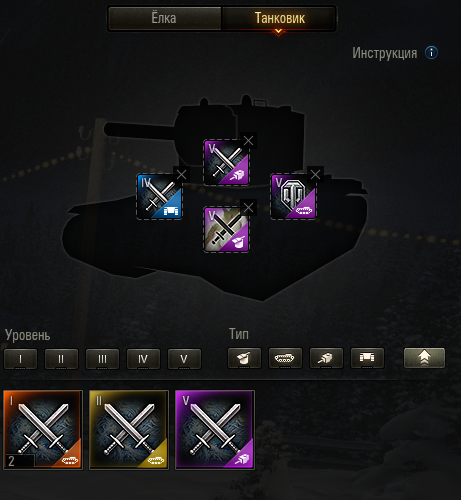The height and width of the screenshot is (500, 461).
Task: Filter by tank hull type icon
Action: coord(285,358)
